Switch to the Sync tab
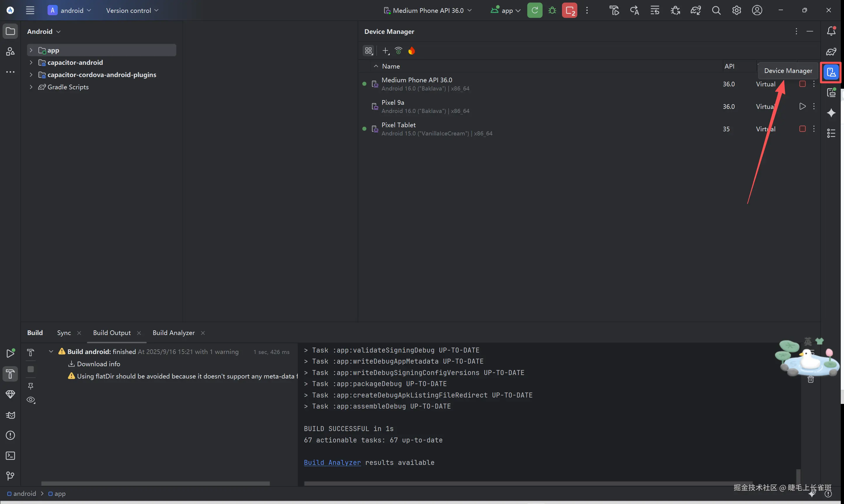The image size is (844, 504). [x=64, y=333]
